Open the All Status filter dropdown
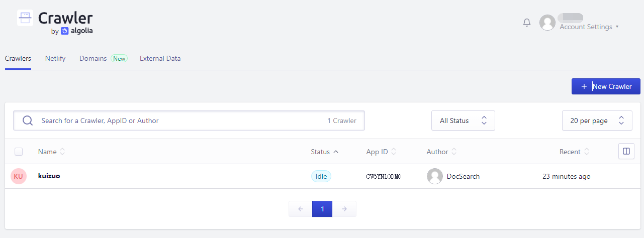The height and width of the screenshot is (238, 644). pos(463,121)
